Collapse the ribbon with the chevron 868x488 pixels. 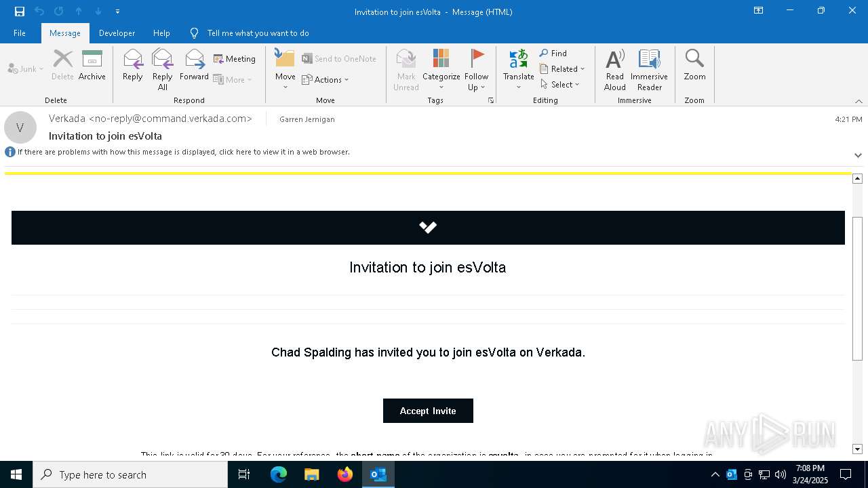[859, 101]
